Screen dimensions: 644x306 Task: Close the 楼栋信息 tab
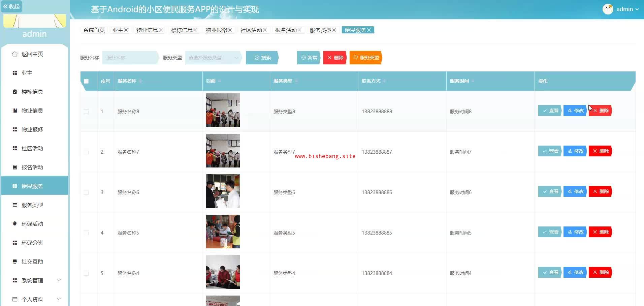[195, 30]
